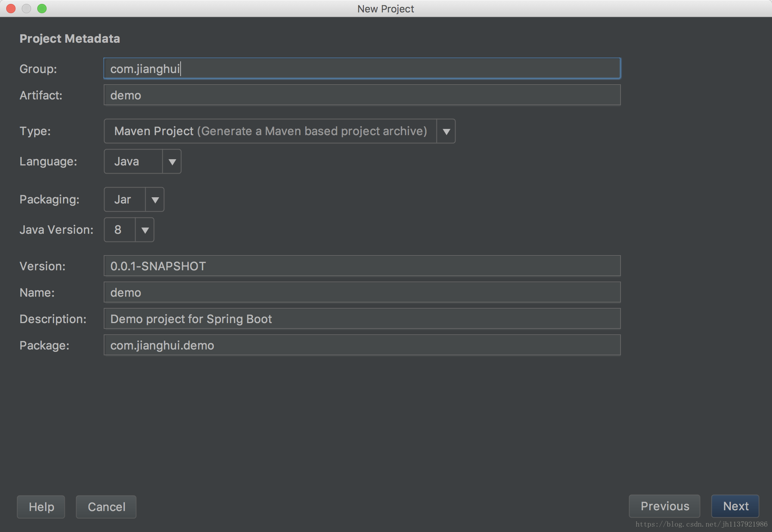
Task: Click the Package: label
Action: 44,345
